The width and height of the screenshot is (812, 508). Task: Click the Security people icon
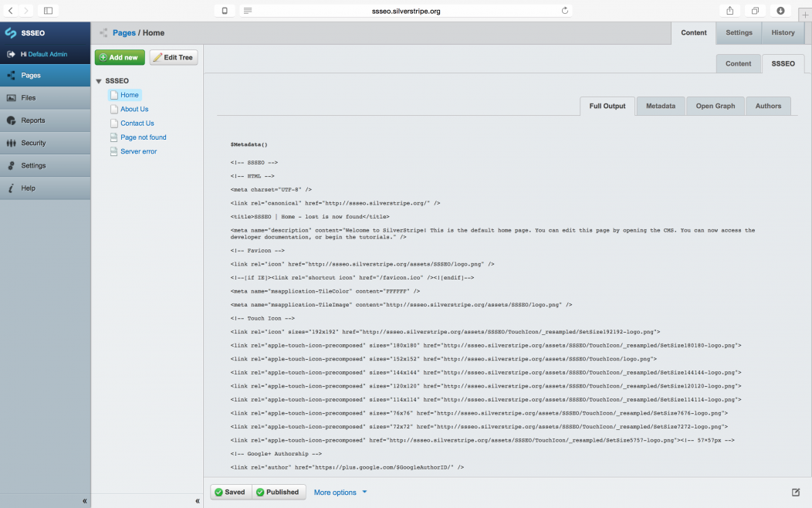11,143
